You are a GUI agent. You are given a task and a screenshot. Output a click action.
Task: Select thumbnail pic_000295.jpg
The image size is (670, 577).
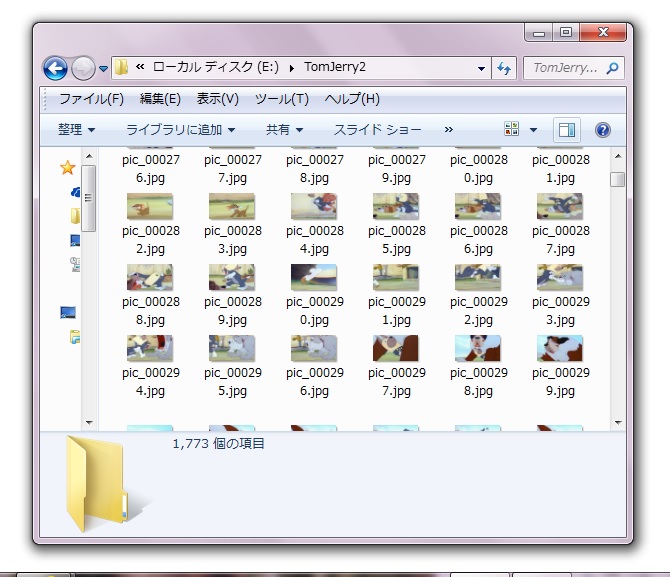coord(232,348)
